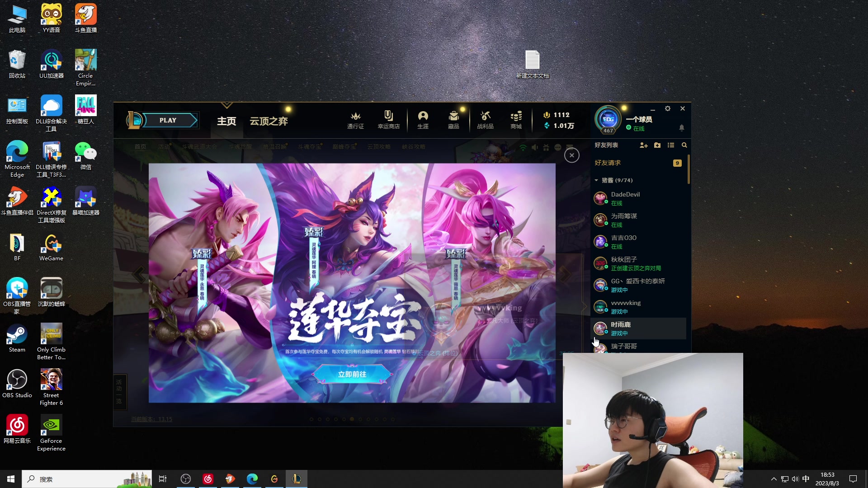The image size is (868, 488).
Task: Open 回收站 recycle bin icon
Action: [17, 64]
